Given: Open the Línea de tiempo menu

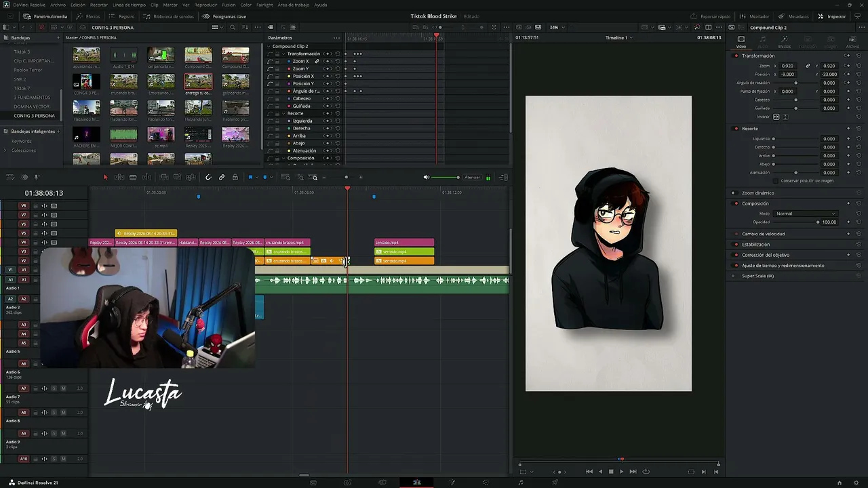Looking at the screenshot, I should 129,5.
